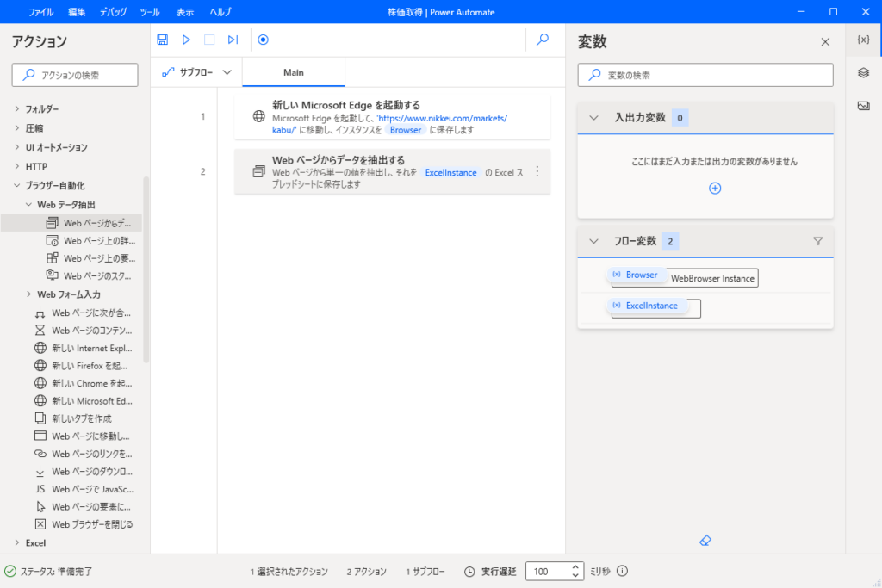Screen dimensions: 882x588
Task: Expand the 圧縮 action group
Action: 17,128
